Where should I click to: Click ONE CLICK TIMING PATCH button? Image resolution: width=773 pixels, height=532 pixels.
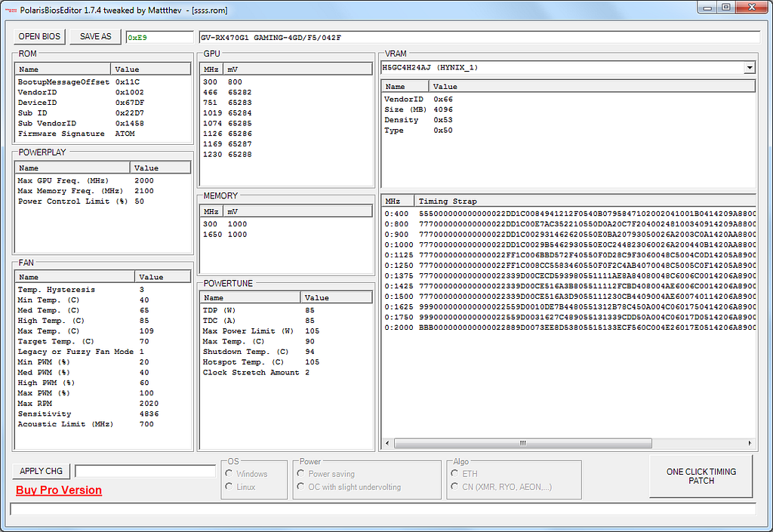[701, 476]
